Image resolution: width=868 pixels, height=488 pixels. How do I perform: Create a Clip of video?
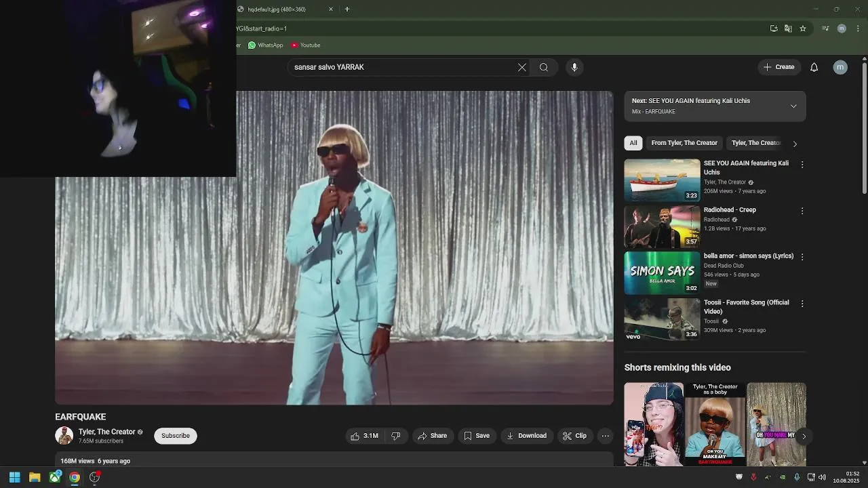click(575, 436)
